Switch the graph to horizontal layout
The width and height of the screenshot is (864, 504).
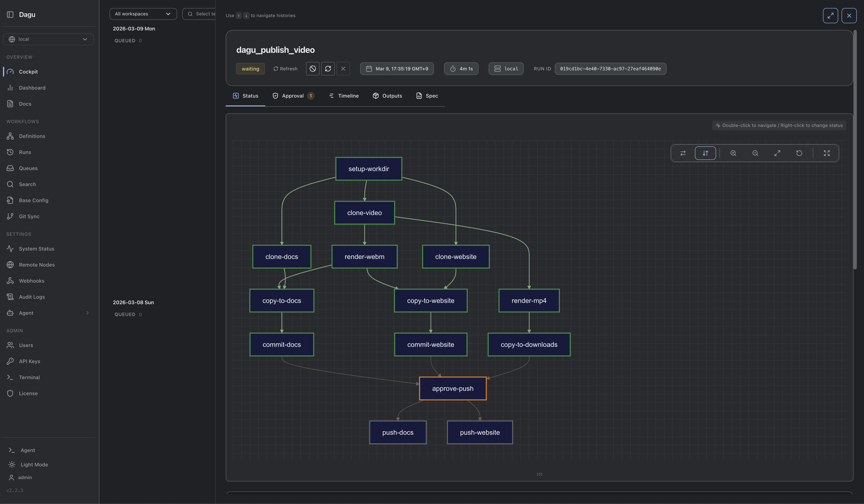click(683, 153)
